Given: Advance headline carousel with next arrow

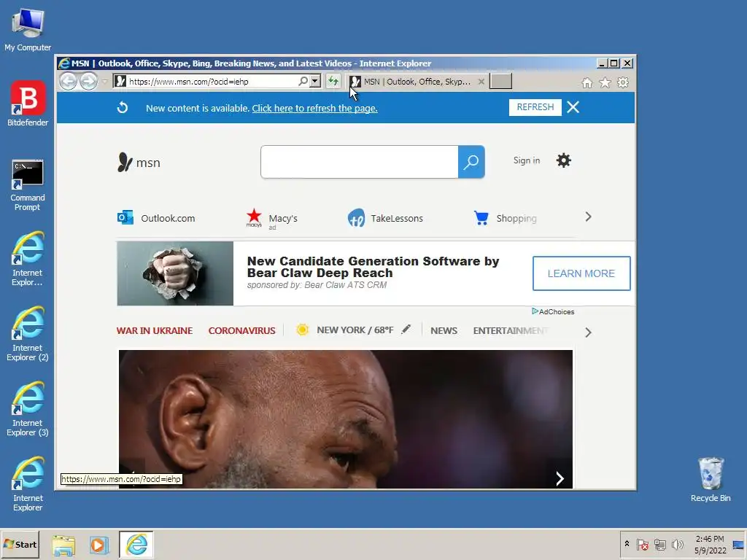Looking at the screenshot, I should point(560,478).
